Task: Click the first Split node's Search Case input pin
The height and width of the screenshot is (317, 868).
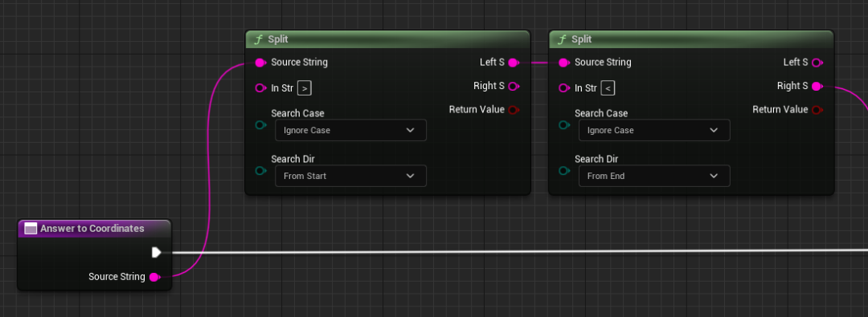Action: point(260,125)
